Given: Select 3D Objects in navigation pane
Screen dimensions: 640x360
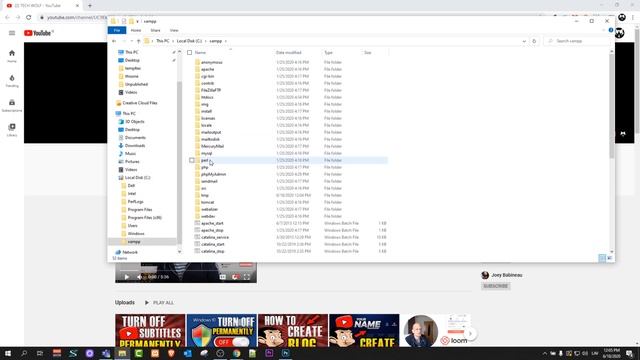Looking at the screenshot, I should pyautogui.click(x=134, y=122).
